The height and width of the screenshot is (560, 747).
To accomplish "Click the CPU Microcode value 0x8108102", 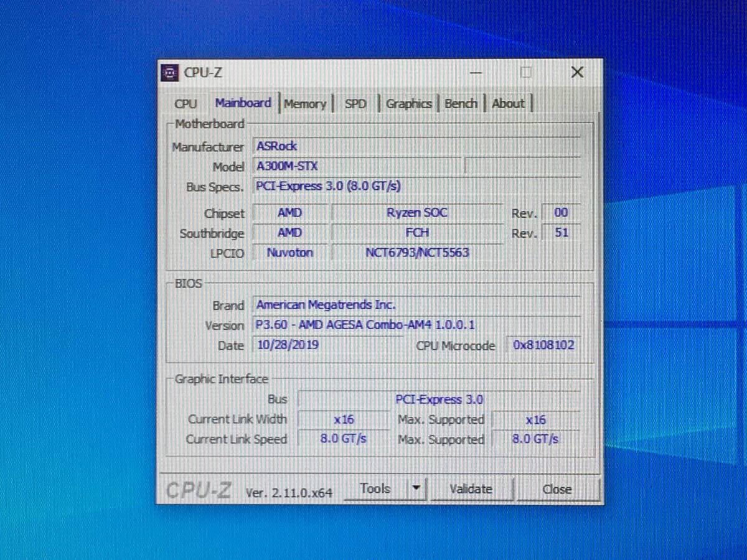I will point(543,345).
